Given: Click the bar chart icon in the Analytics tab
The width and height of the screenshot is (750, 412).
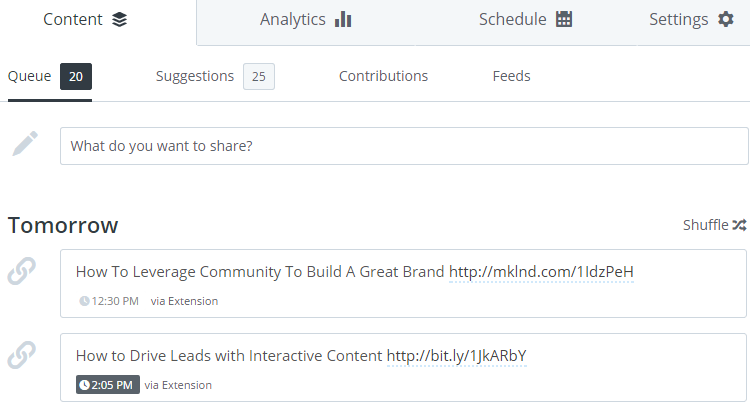Looking at the screenshot, I should tap(343, 20).
